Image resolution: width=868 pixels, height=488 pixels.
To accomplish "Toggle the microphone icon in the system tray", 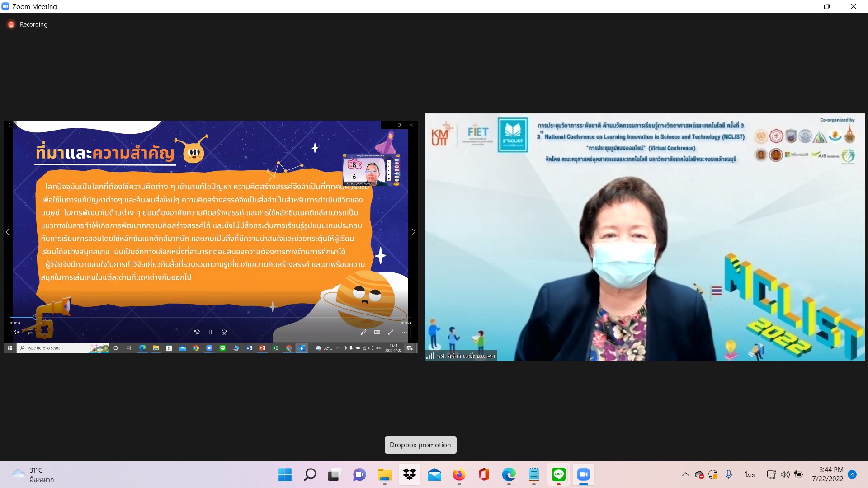I will click(x=729, y=474).
